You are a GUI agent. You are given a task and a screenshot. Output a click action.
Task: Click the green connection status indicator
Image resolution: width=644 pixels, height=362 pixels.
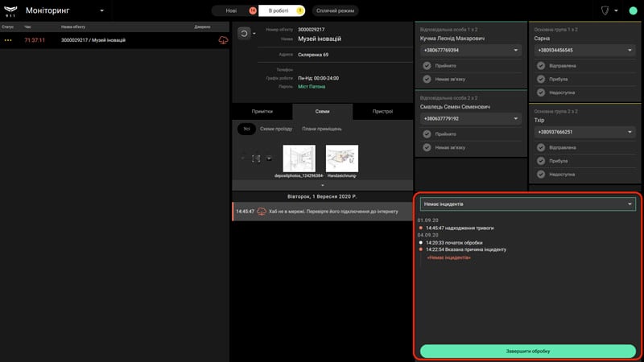pos(633,10)
